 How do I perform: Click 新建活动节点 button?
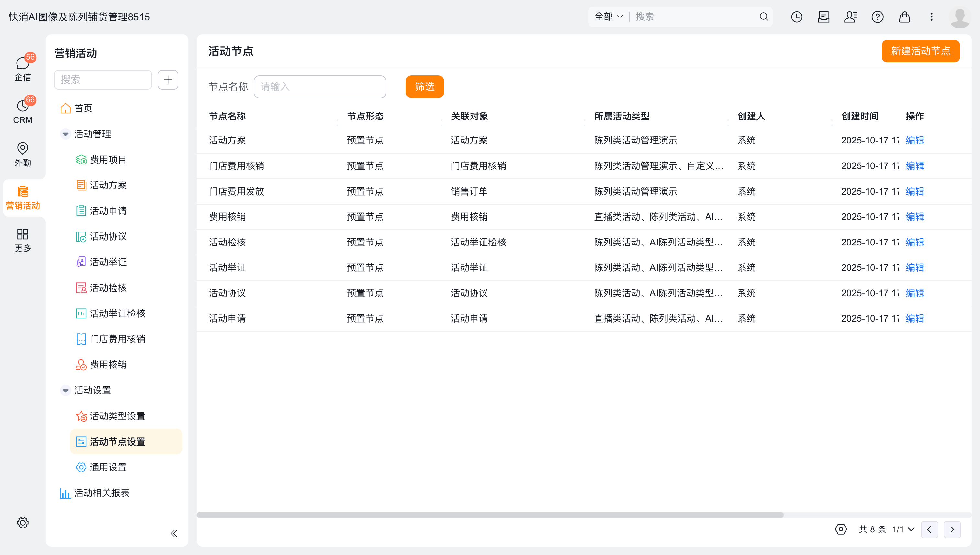(x=920, y=51)
